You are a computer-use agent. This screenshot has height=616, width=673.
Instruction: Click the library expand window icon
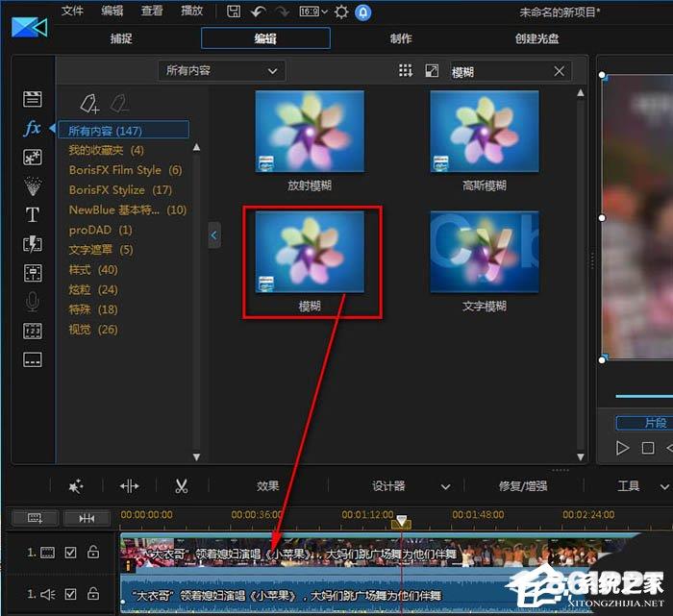pos(432,71)
